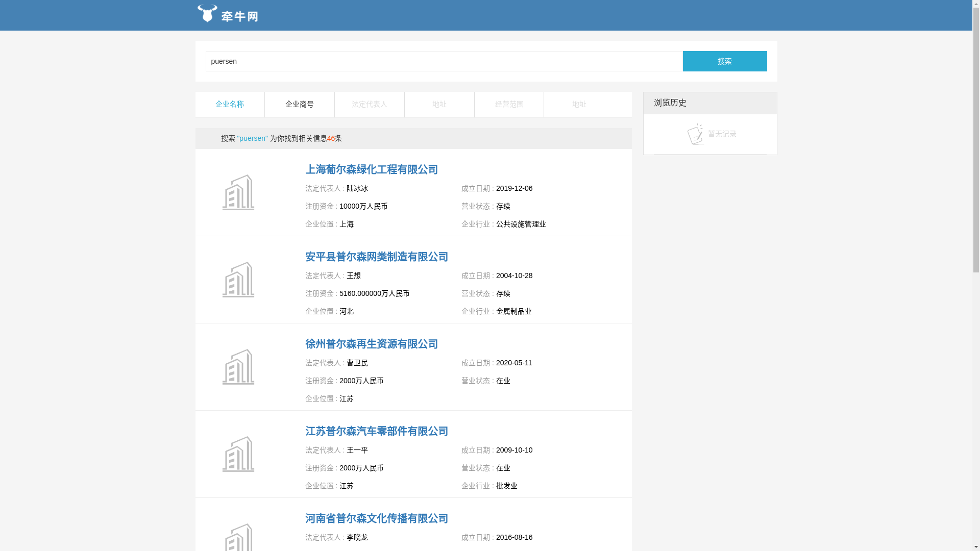The image size is (980, 551).
Task: Open 江苏普尔森汽车零部件有限公司 company page
Action: tap(377, 431)
